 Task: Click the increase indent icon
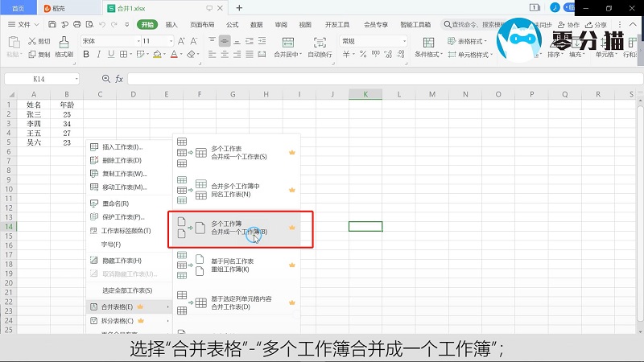tap(262, 41)
